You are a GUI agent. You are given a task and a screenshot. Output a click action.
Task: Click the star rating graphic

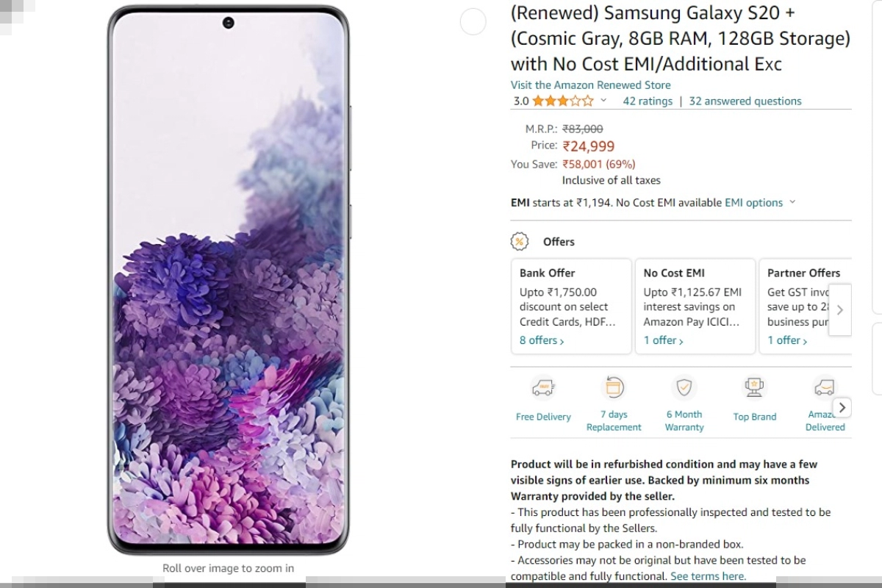click(563, 101)
